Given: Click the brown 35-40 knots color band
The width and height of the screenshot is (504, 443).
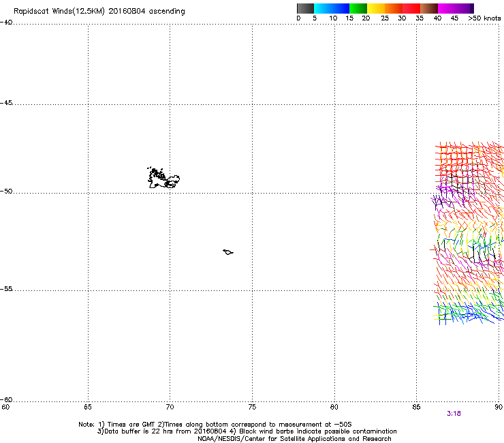Looking at the screenshot, I should tap(429, 8).
